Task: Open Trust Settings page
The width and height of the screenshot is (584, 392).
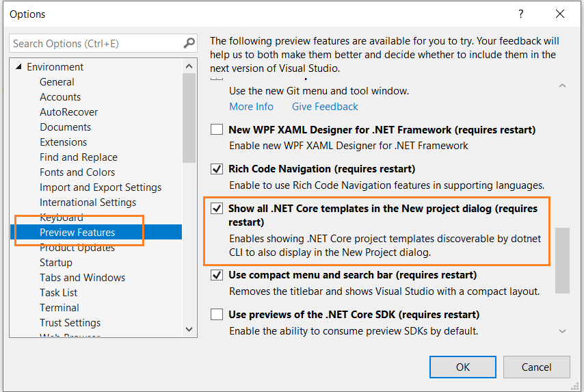Action: point(70,323)
